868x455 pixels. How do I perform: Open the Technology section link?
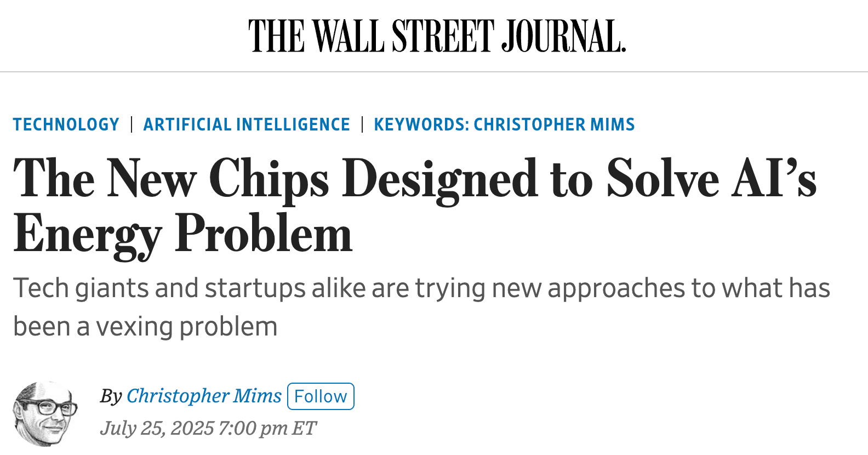pyautogui.click(x=66, y=124)
